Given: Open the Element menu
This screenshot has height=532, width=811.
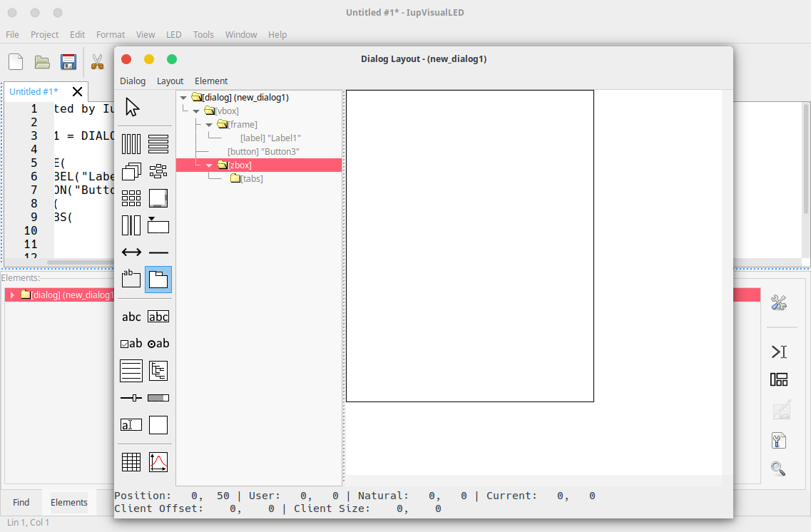Looking at the screenshot, I should [211, 81].
